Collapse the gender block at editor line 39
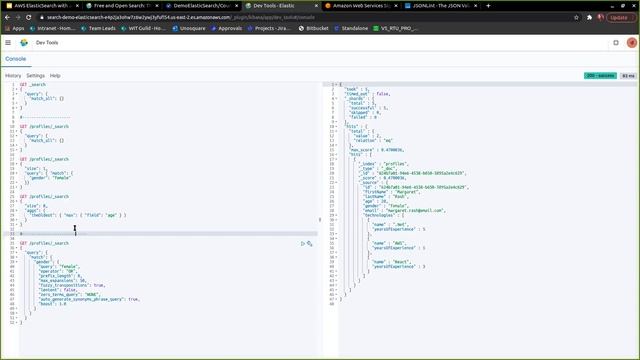 tap(17, 262)
